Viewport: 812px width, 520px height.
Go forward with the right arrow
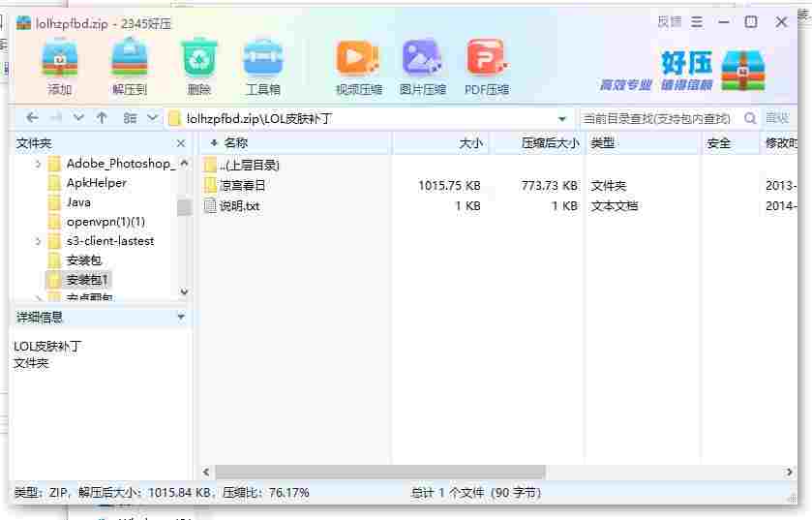point(56,118)
